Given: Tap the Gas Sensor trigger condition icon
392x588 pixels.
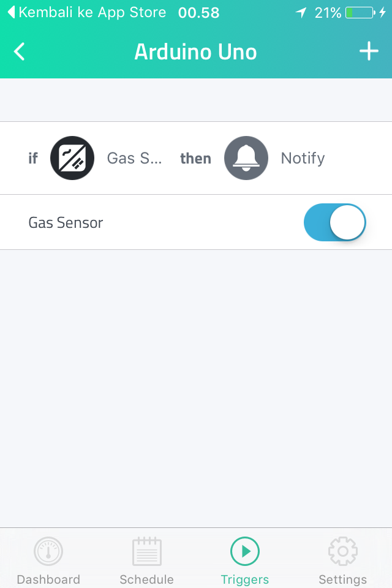Looking at the screenshot, I should 72,158.
